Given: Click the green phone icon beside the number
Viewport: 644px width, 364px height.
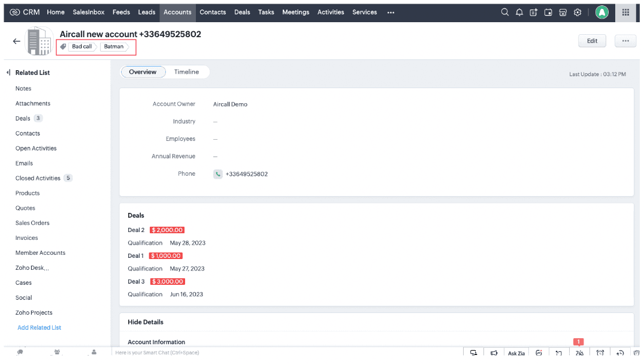Looking at the screenshot, I should coord(218,174).
